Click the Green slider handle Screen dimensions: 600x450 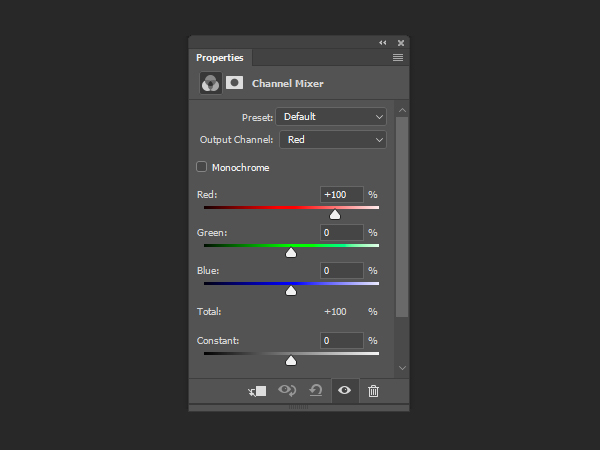click(291, 253)
